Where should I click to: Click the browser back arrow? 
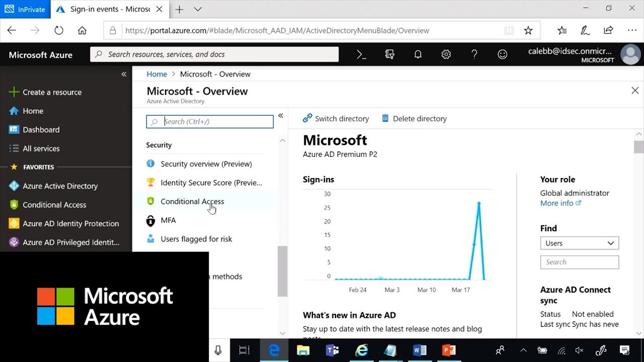pos(12,30)
